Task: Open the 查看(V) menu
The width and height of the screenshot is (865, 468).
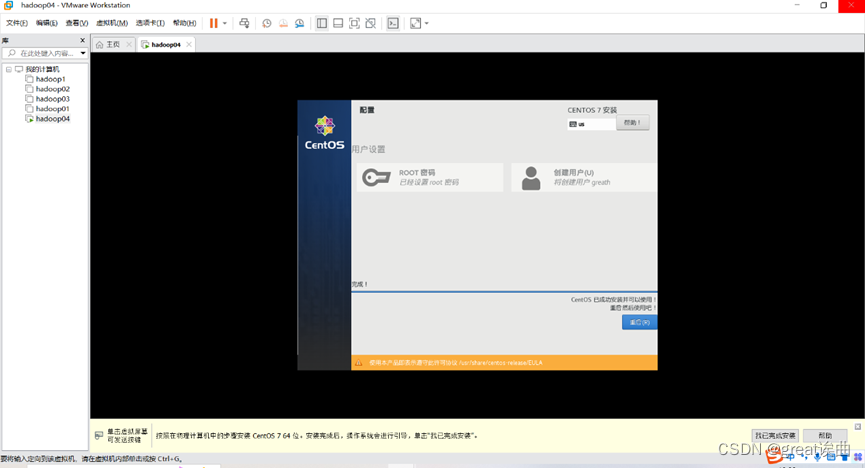Action: point(77,23)
